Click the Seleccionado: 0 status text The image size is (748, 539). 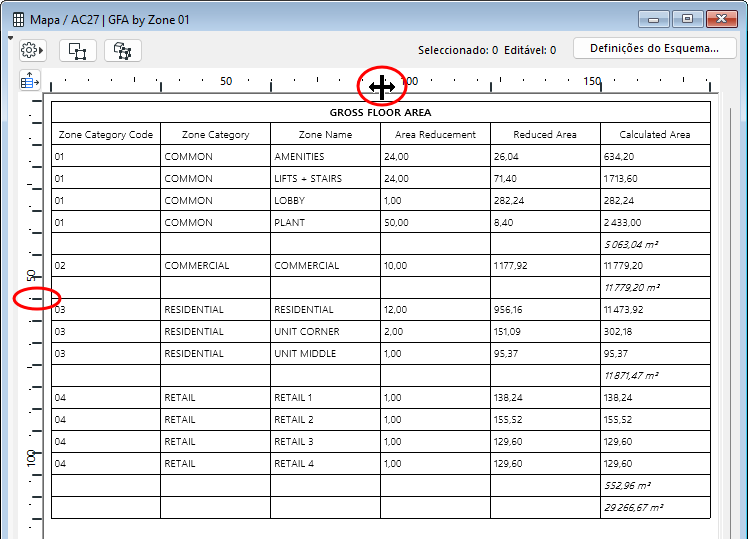click(x=458, y=50)
